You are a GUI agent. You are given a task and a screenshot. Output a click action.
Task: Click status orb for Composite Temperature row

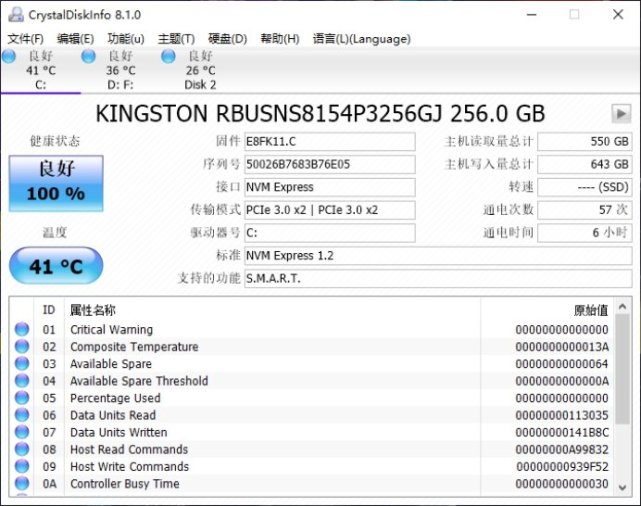pyautogui.click(x=22, y=346)
